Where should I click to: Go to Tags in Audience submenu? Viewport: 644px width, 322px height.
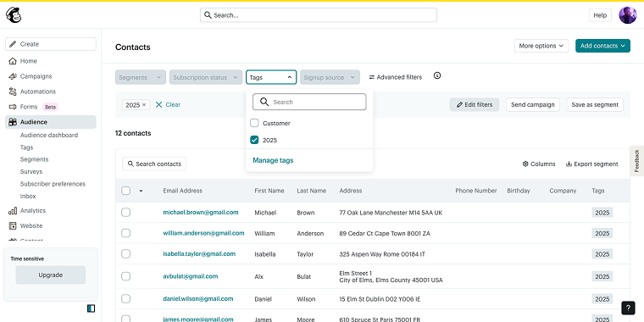[27, 147]
